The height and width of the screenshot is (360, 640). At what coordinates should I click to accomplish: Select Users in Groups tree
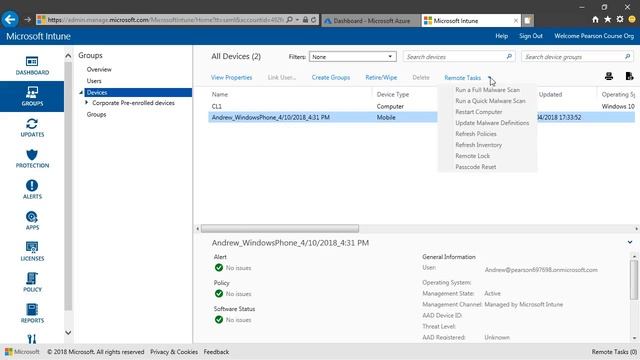(94, 81)
